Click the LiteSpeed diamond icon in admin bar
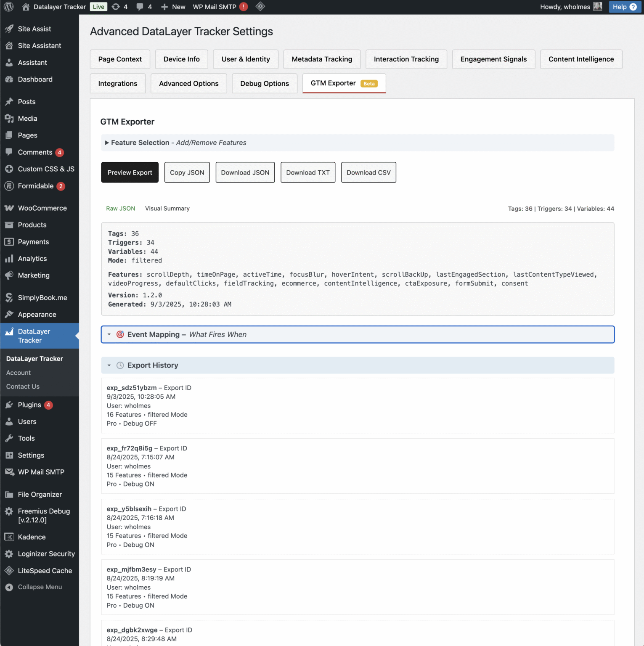This screenshot has height=646, width=644. coord(260,6)
